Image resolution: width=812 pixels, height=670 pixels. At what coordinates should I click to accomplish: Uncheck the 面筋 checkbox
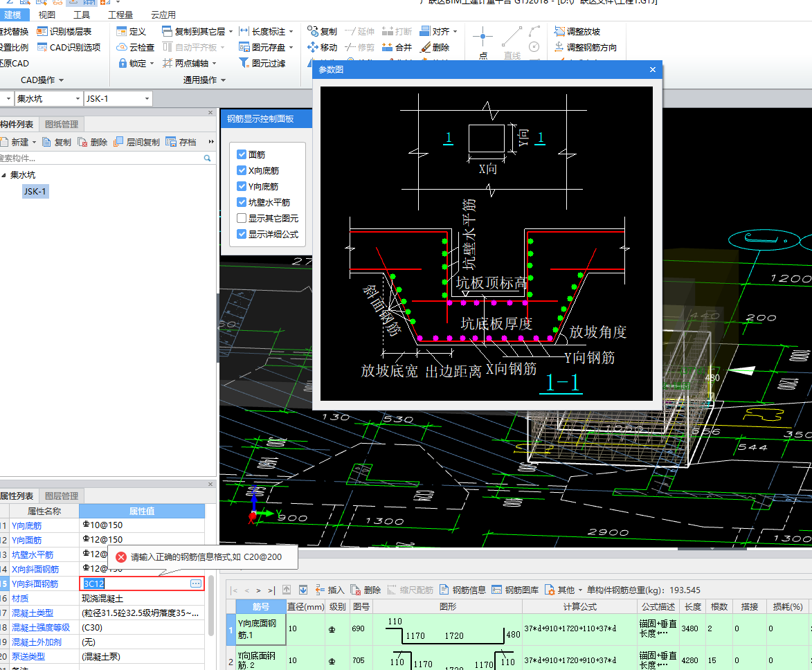(242, 154)
